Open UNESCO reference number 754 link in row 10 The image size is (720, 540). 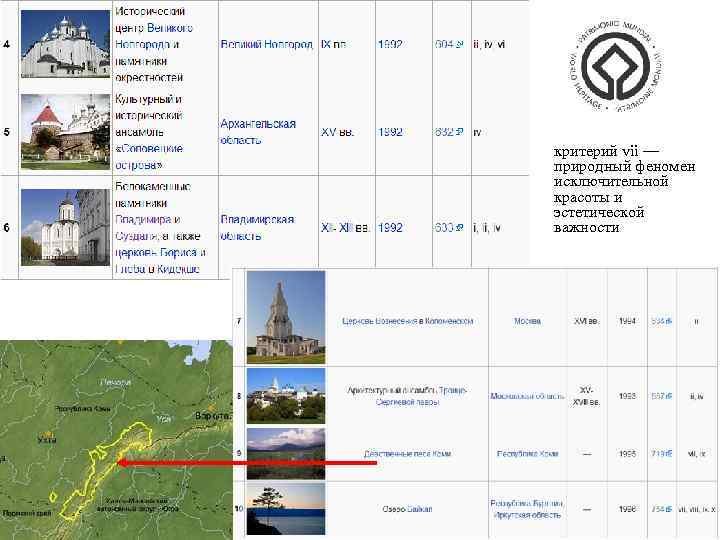662,509
